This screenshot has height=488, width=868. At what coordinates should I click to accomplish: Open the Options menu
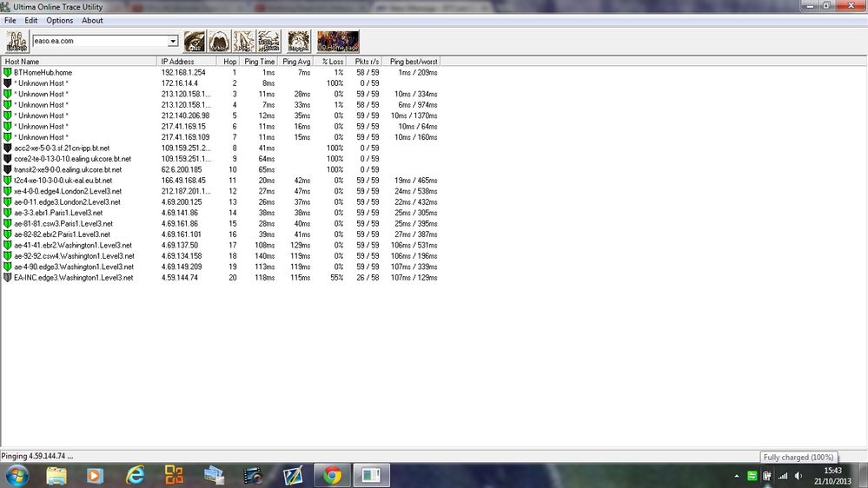59,21
